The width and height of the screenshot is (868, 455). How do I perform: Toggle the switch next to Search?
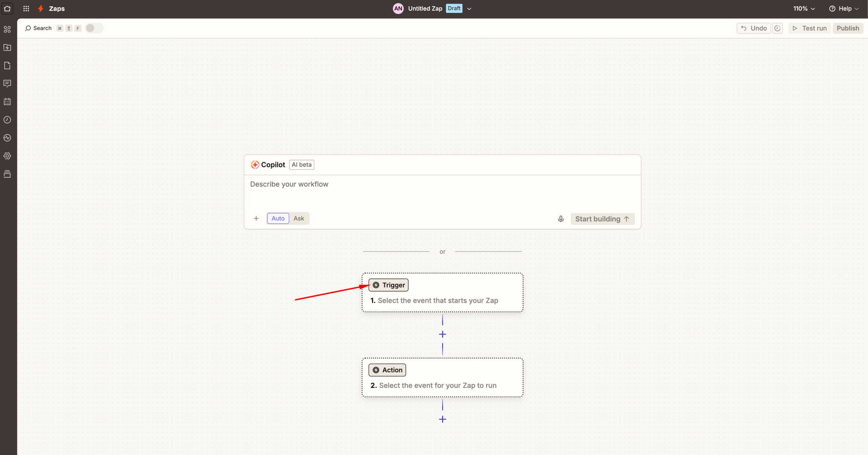coord(94,28)
